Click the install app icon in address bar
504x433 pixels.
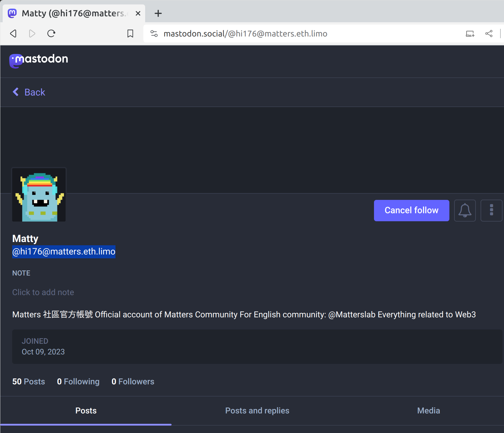(470, 34)
